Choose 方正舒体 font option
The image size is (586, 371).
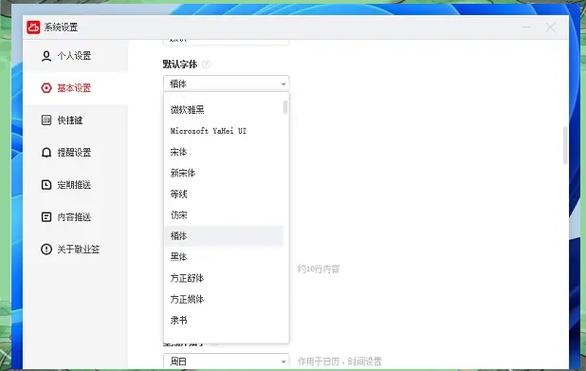(223, 278)
